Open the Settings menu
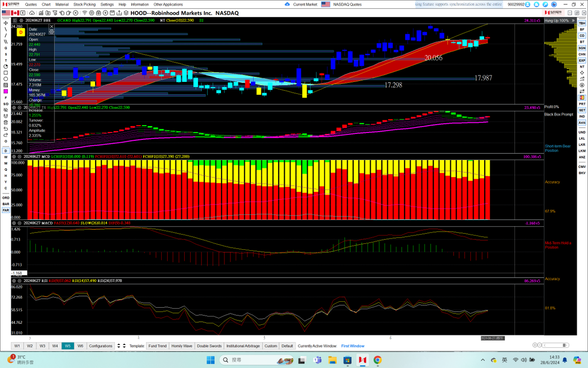 tap(107, 4)
